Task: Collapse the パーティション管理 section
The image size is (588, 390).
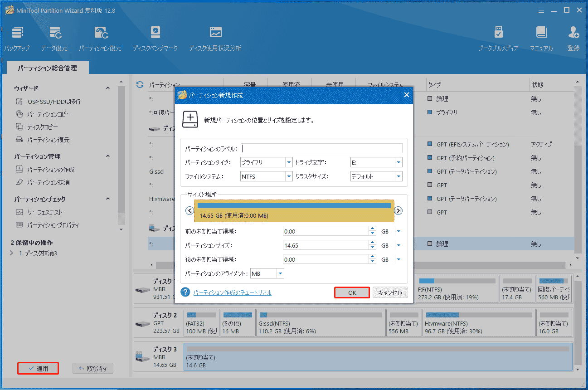Action: point(108,156)
